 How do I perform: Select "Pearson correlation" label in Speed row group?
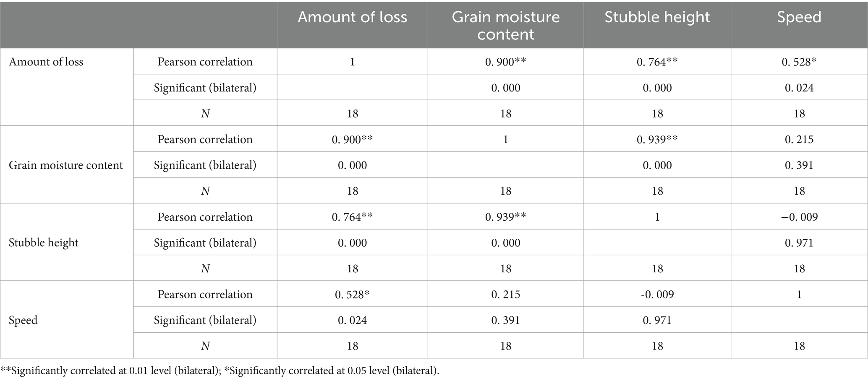click(205, 295)
